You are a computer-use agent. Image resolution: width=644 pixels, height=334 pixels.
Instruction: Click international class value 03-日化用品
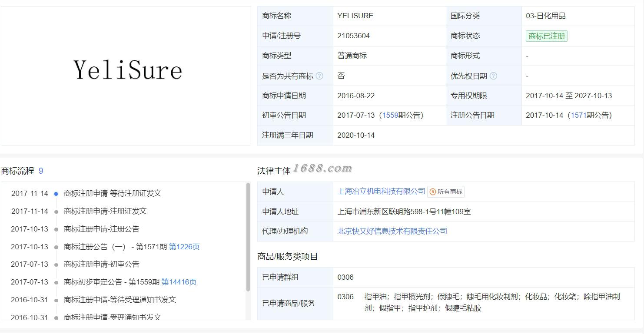(545, 16)
